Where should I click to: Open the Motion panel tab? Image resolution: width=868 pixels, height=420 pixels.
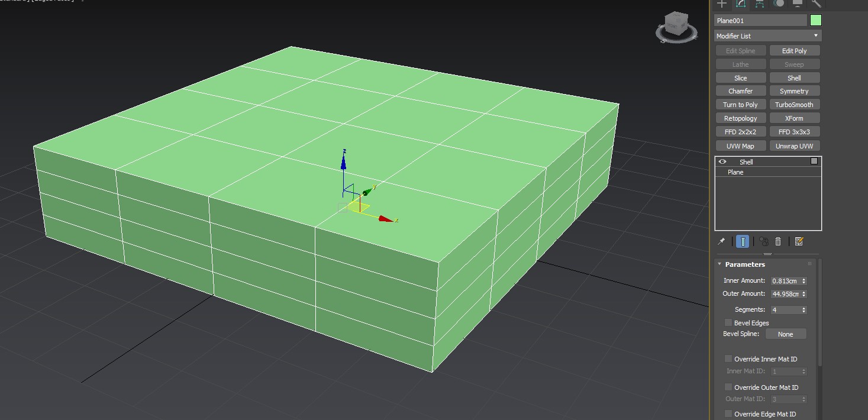778,4
